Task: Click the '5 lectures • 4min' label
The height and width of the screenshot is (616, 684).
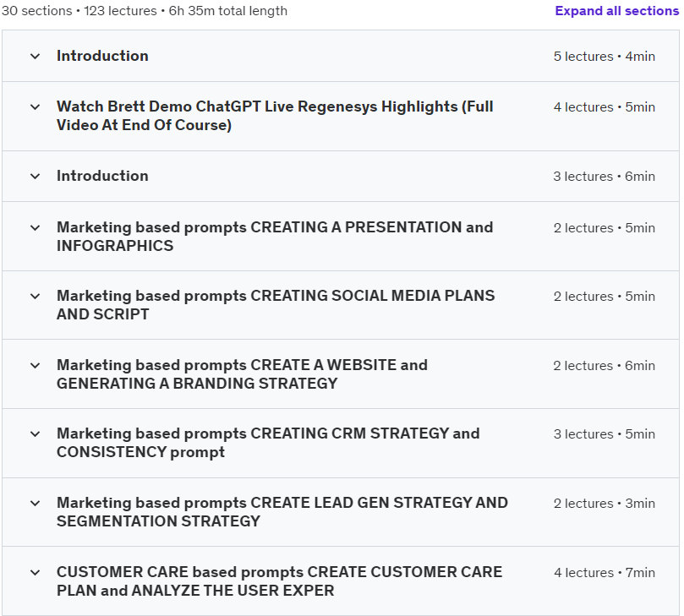Action: click(605, 57)
